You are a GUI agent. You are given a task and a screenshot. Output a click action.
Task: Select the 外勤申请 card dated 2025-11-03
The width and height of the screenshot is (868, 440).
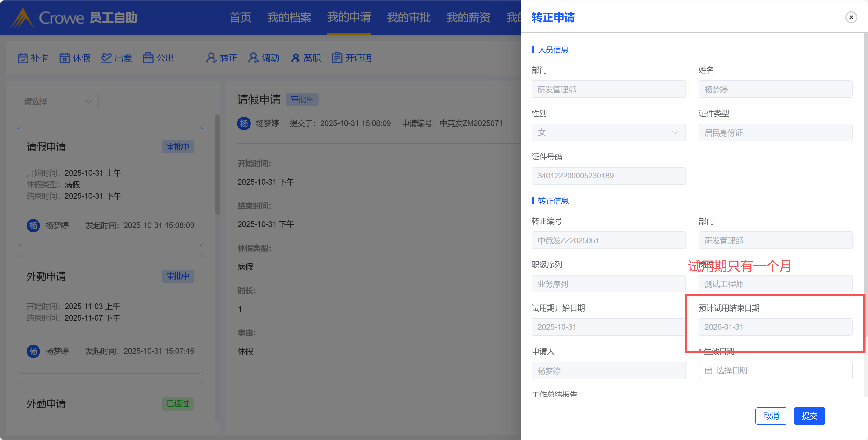110,313
